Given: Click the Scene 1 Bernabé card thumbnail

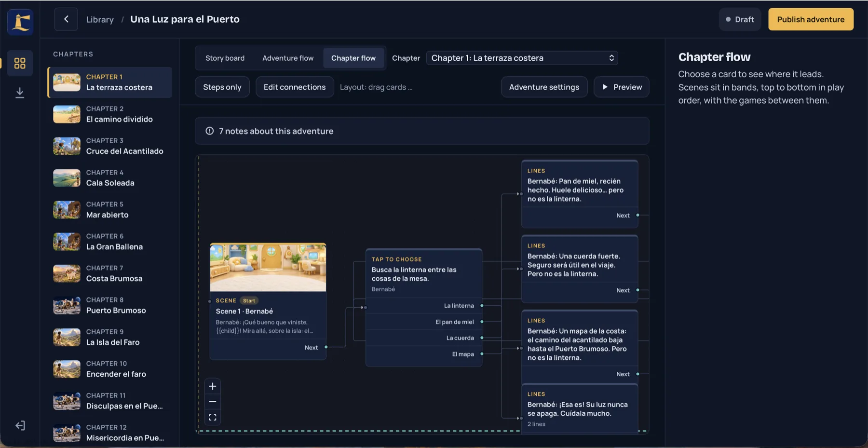Looking at the screenshot, I should pos(268,267).
